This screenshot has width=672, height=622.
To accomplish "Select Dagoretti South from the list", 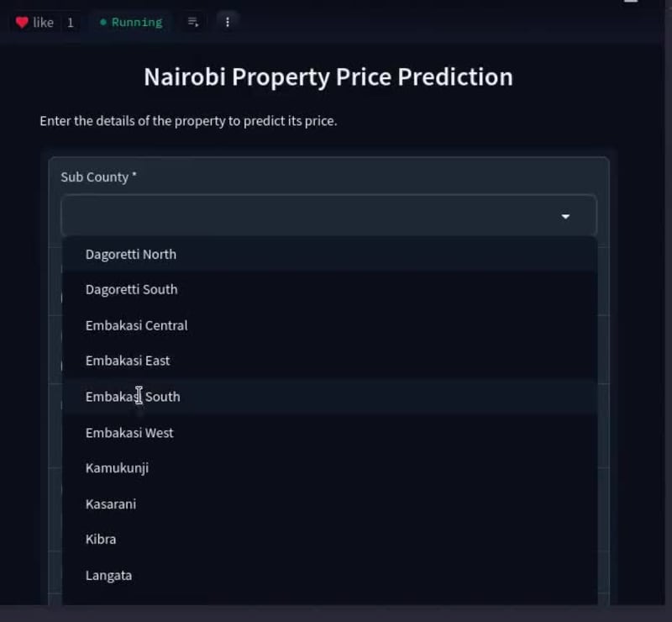I will click(x=131, y=289).
